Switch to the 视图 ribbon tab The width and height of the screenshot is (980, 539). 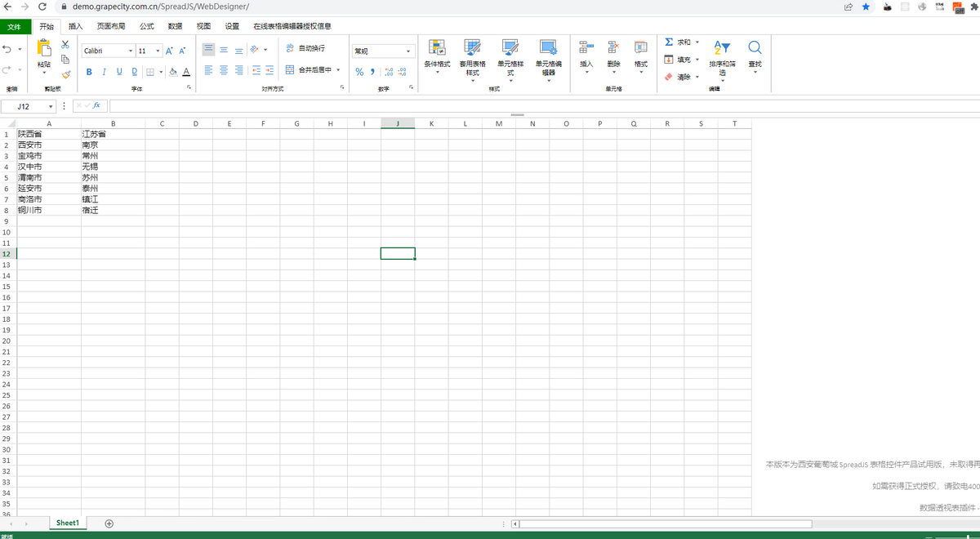[203, 26]
